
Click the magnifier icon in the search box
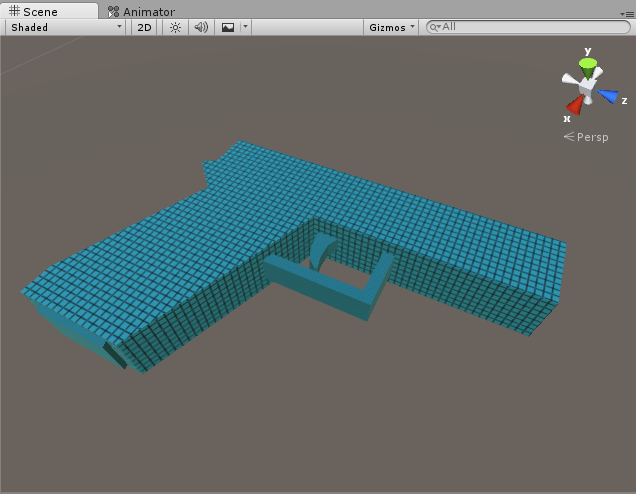click(x=435, y=27)
